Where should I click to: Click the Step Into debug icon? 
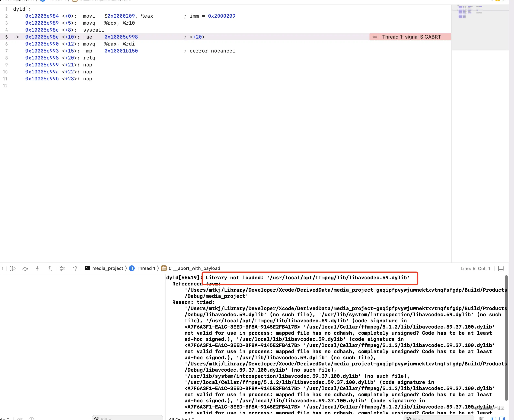tap(37, 268)
